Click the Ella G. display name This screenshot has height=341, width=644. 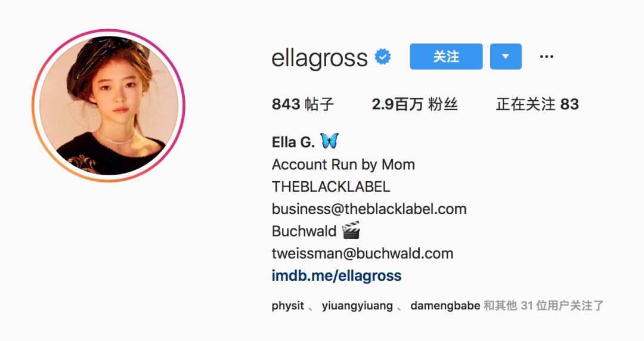(x=293, y=142)
